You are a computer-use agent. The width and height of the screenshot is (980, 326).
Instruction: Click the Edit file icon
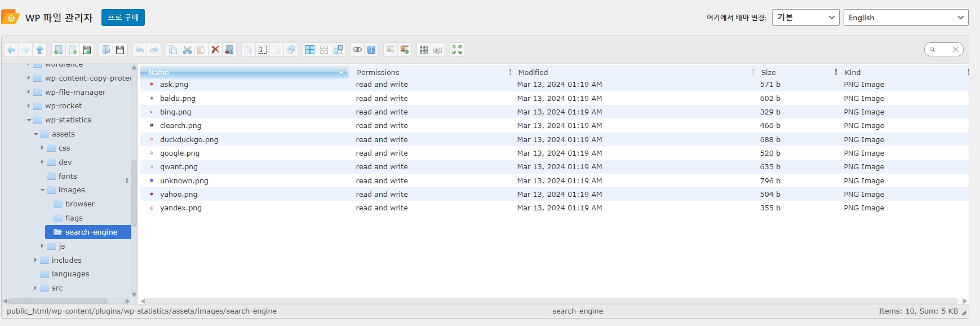click(x=277, y=50)
